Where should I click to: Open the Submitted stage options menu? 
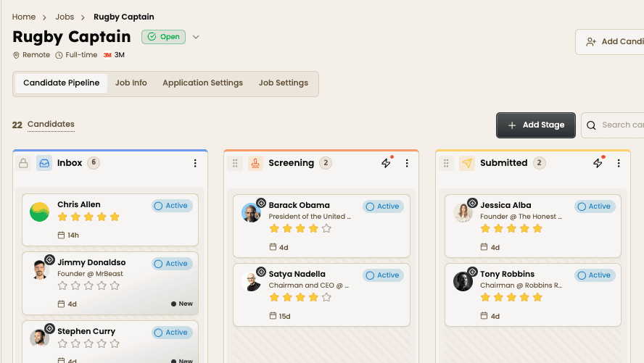pos(619,163)
